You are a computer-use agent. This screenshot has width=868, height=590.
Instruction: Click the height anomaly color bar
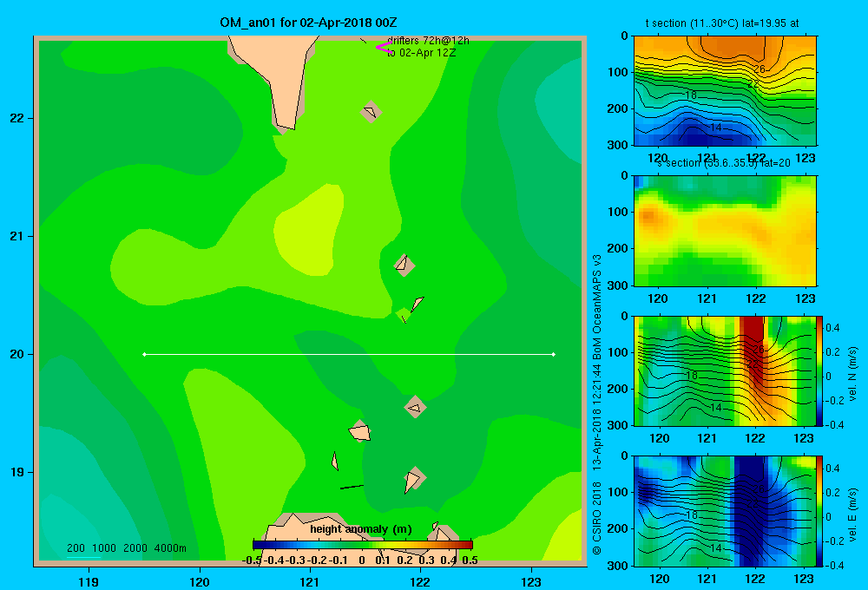363,545
